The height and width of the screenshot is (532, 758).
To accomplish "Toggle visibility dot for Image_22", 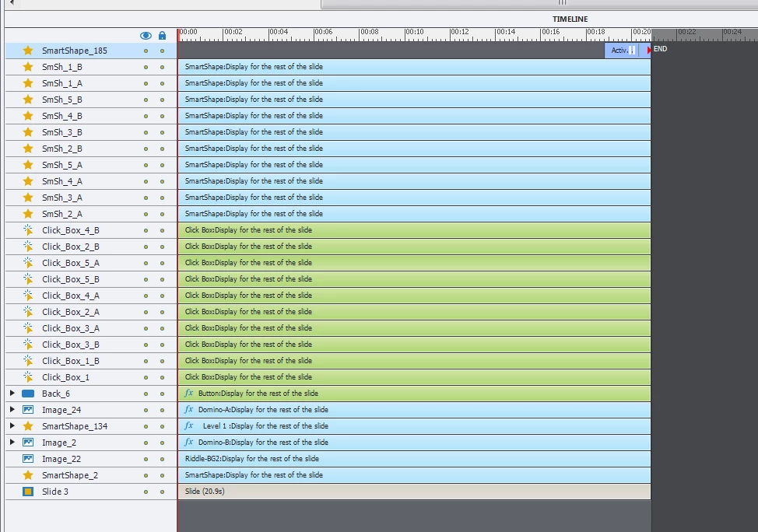I will (x=146, y=459).
